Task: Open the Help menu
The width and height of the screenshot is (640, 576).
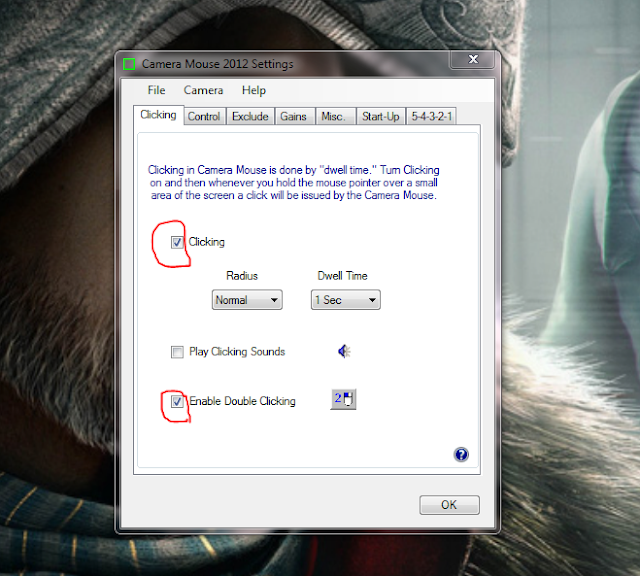Action: coord(253,90)
